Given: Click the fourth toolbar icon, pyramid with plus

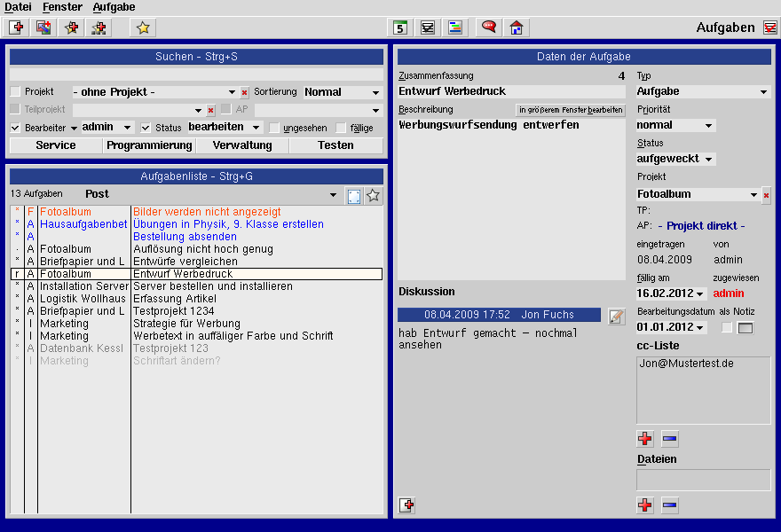Looking at the screenshot, I should (x=99, y=27).
